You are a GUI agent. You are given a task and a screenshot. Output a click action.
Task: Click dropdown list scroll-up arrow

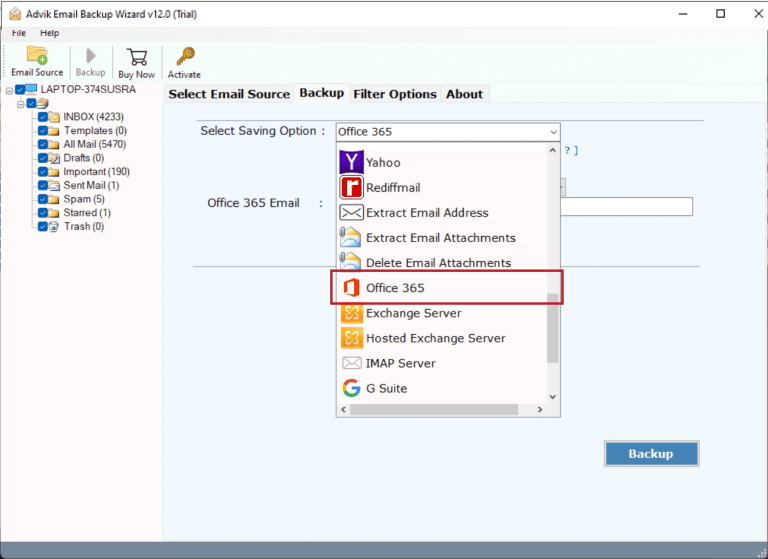pos(552,150)
